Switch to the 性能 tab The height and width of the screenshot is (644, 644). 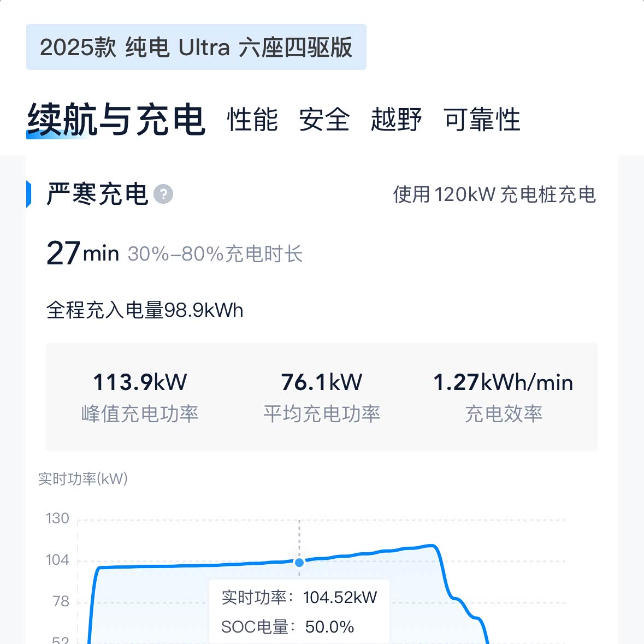(252, 120)
